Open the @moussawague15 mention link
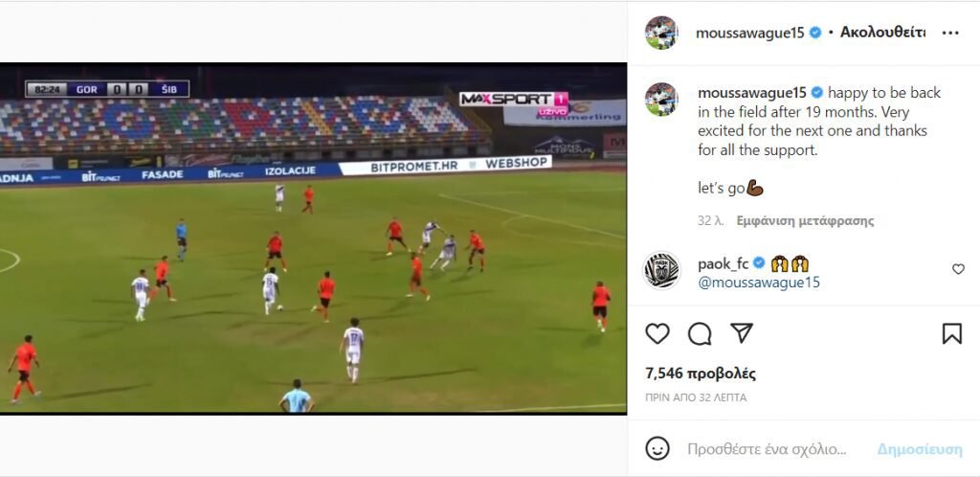 [759, 283]
